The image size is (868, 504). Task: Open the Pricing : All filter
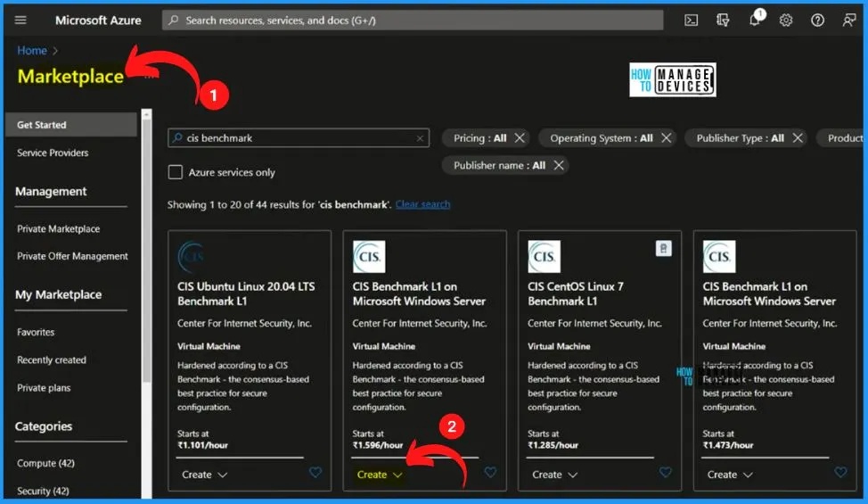tap(479, 138)
